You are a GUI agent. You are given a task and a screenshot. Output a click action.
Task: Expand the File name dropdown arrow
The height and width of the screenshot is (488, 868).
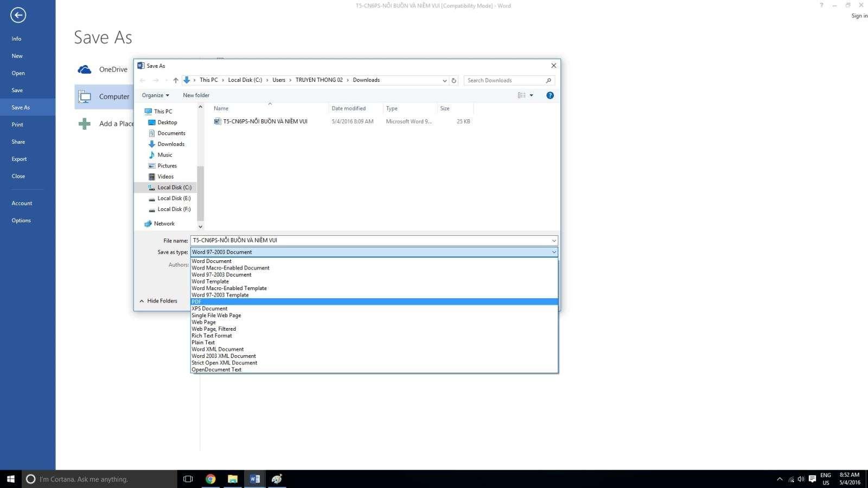(x=554, y=241)
